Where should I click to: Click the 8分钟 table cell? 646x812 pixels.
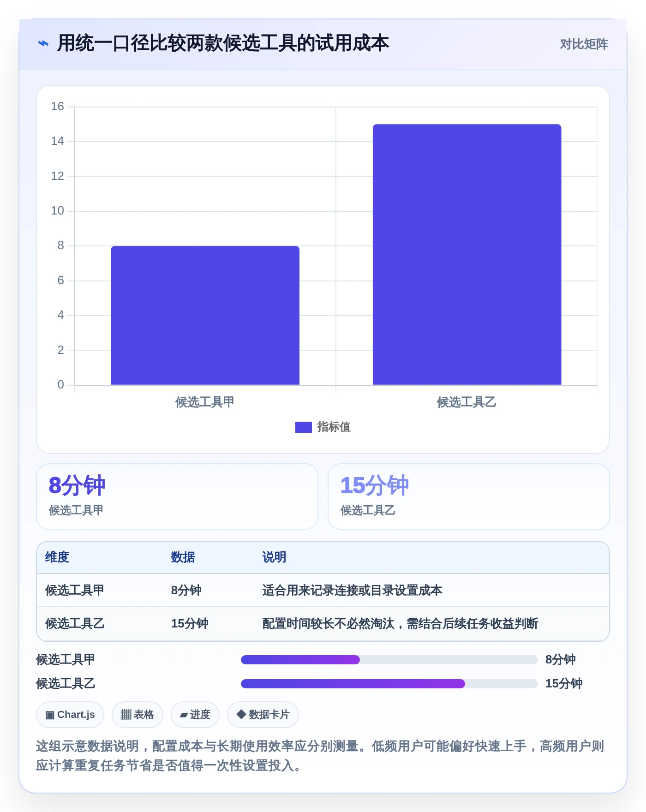point(186,590)
